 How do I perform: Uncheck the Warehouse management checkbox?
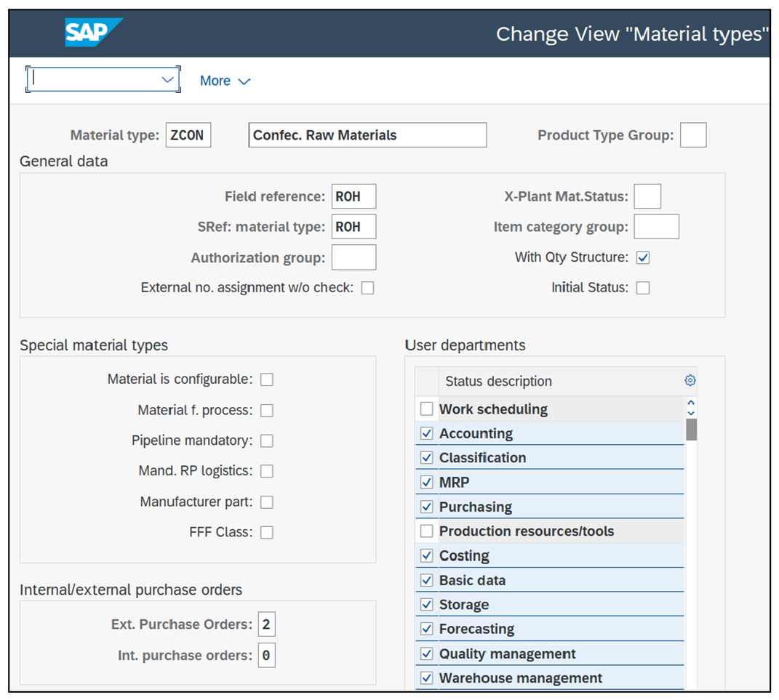coord(426,677)
